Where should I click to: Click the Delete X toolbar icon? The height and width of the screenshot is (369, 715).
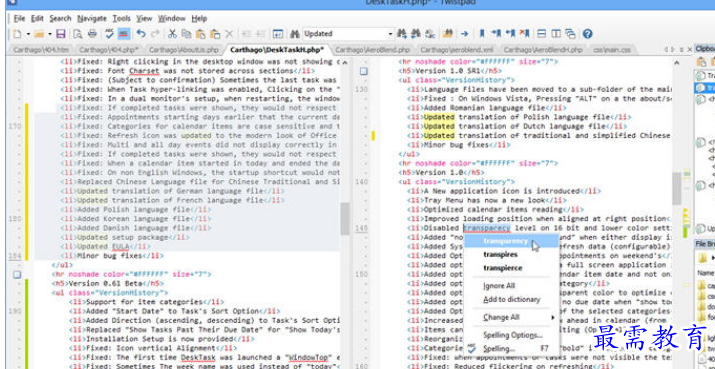point(229,34)
